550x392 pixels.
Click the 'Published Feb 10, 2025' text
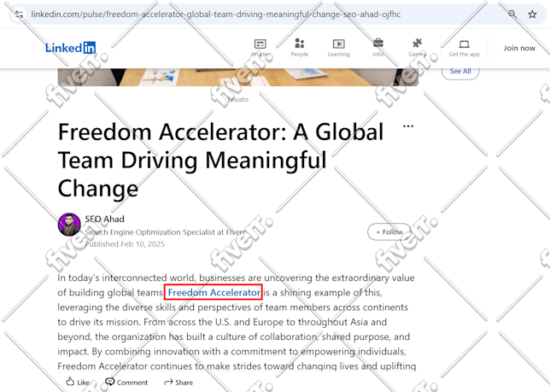(x=125, y=244)
